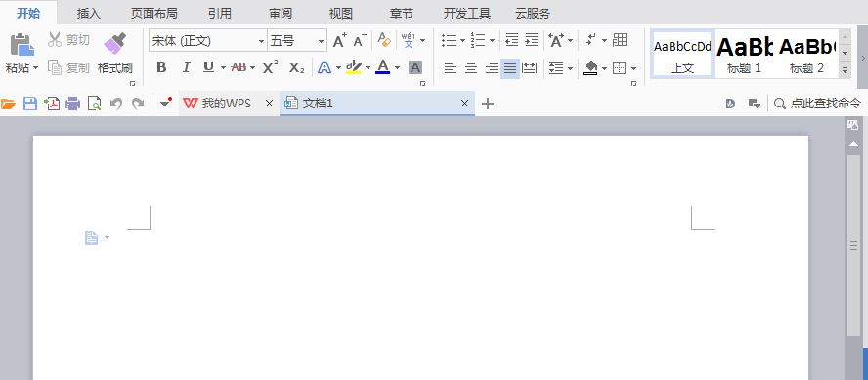Click the text effects outlined A icon
Image resolution: width=868 pixels, height=380 pixels.
[x=325, y=67]
